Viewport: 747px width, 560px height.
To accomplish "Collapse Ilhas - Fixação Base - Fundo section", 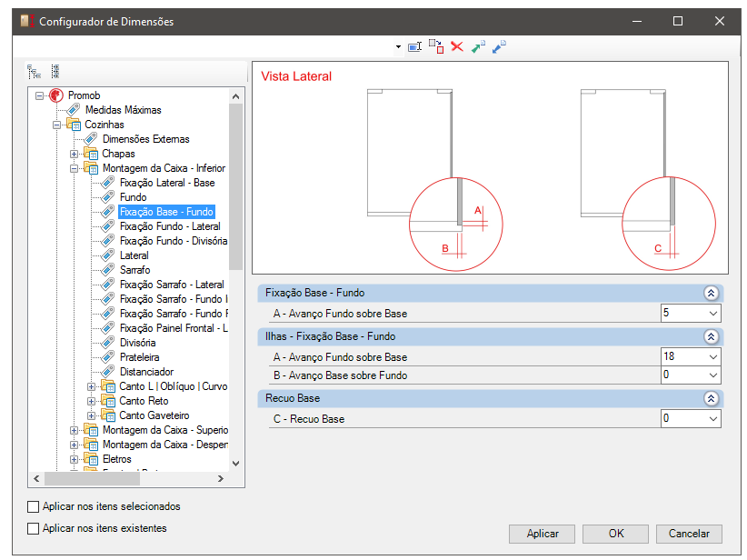I will pos(711,336).
